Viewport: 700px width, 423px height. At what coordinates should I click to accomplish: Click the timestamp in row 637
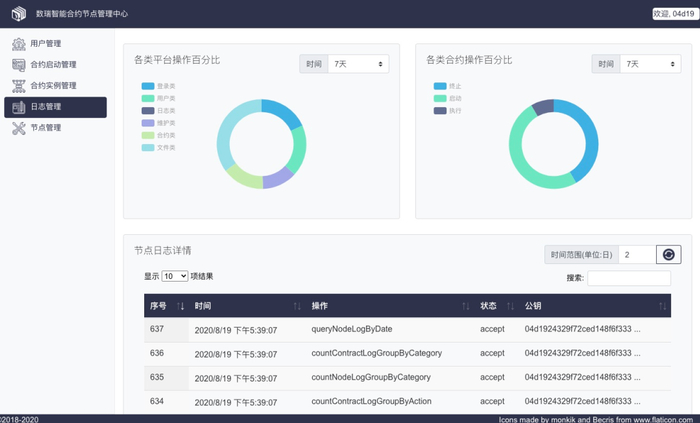236,330
